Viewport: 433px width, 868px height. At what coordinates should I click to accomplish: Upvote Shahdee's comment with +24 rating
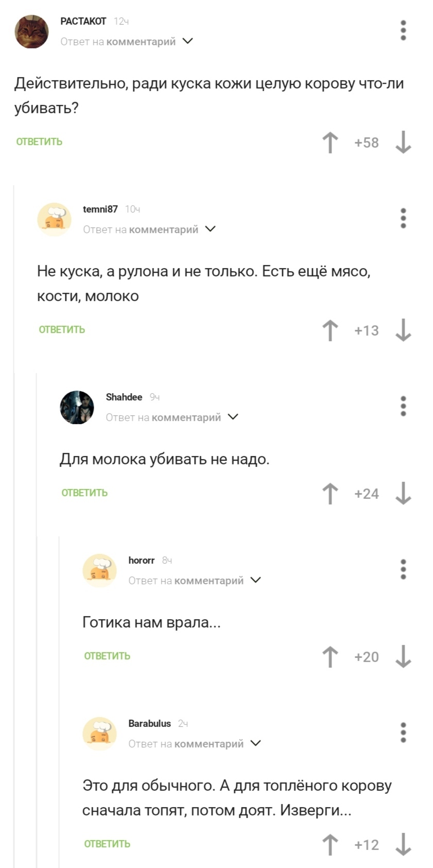tap(330, 494)
